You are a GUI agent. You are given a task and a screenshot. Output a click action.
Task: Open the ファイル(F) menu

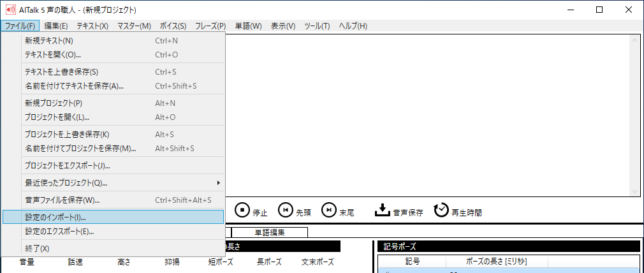tap(20, 26)
